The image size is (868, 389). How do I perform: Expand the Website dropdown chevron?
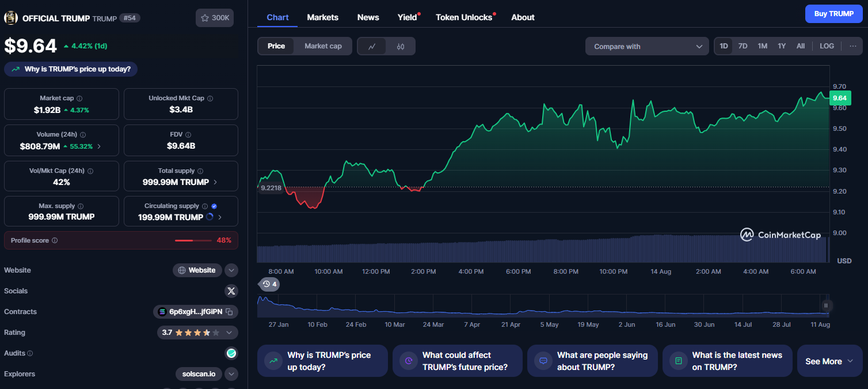(231, 270)
